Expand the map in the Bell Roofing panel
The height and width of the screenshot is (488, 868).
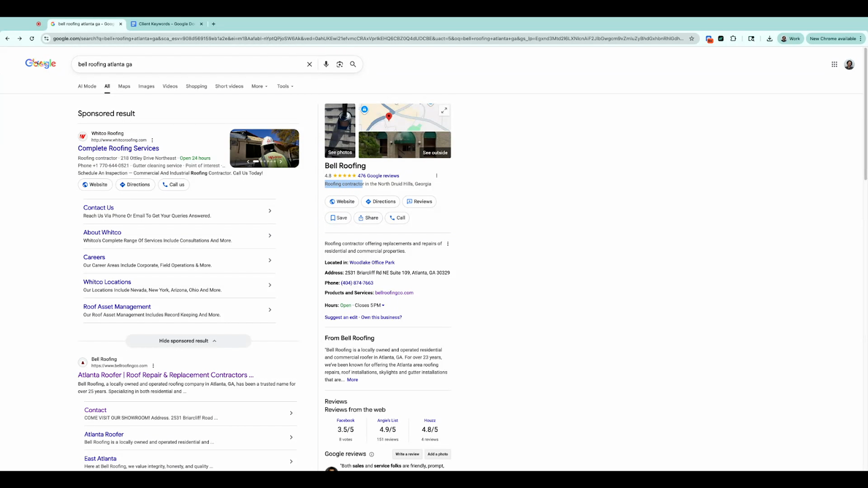click(x=444, y=110)
